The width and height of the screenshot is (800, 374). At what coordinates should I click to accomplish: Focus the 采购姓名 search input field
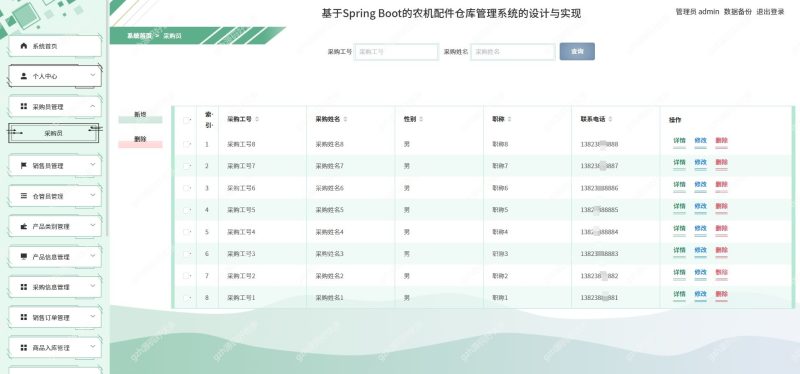pos(513,52)
